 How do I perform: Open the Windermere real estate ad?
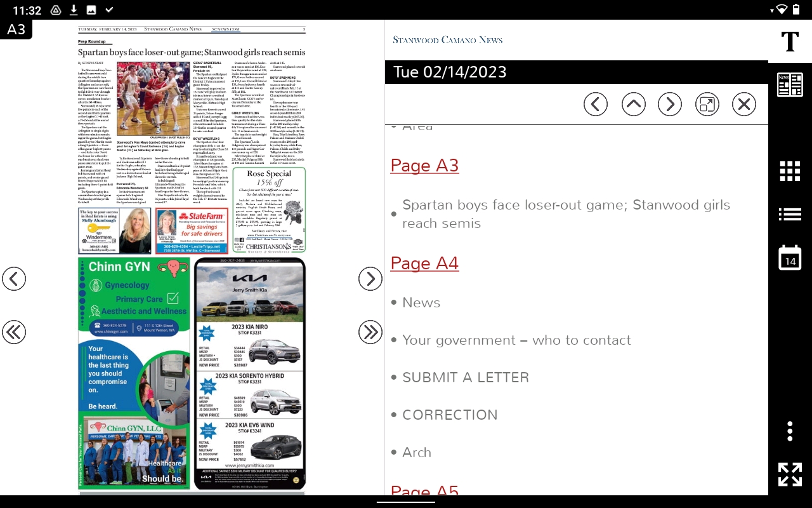[x=115, y=231]
